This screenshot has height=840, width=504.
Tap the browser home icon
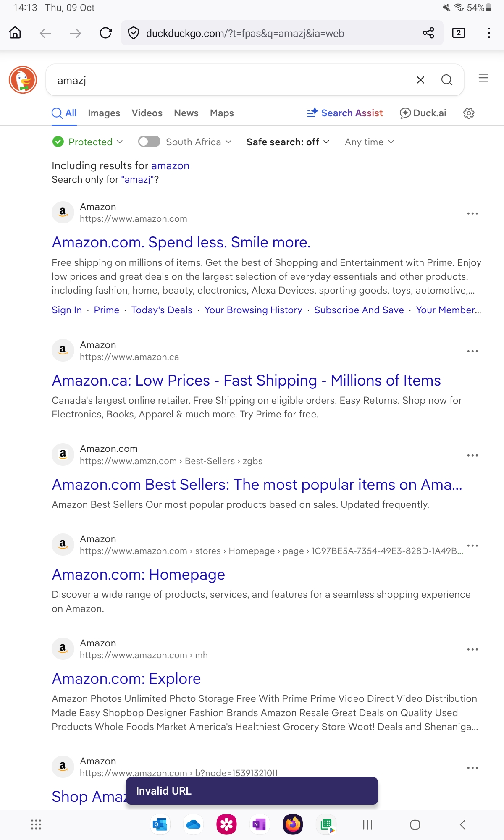pyautogui.click(x=16, y=33)
